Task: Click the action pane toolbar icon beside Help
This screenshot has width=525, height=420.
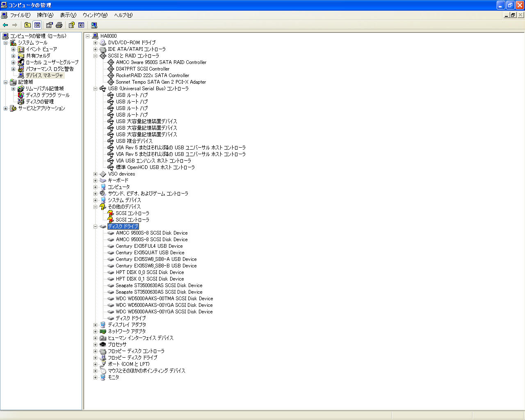Action: pyautogui.click(x=81, y=25)
